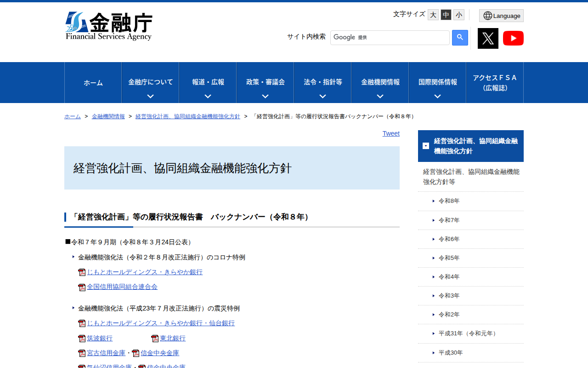This screenshot has width=588, height=368.
Task: Click the Tweet link
Action: pos(391,133)
